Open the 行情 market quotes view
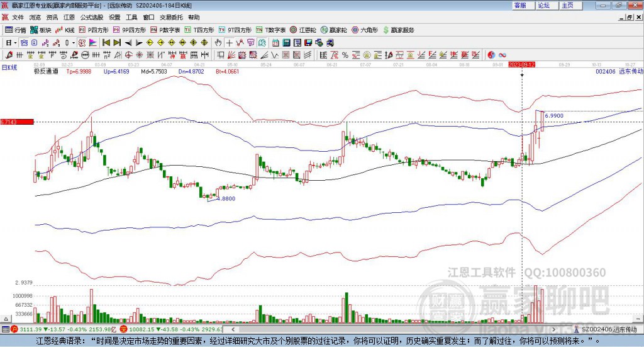Screen dimensions: 644x347 point(15,30)
